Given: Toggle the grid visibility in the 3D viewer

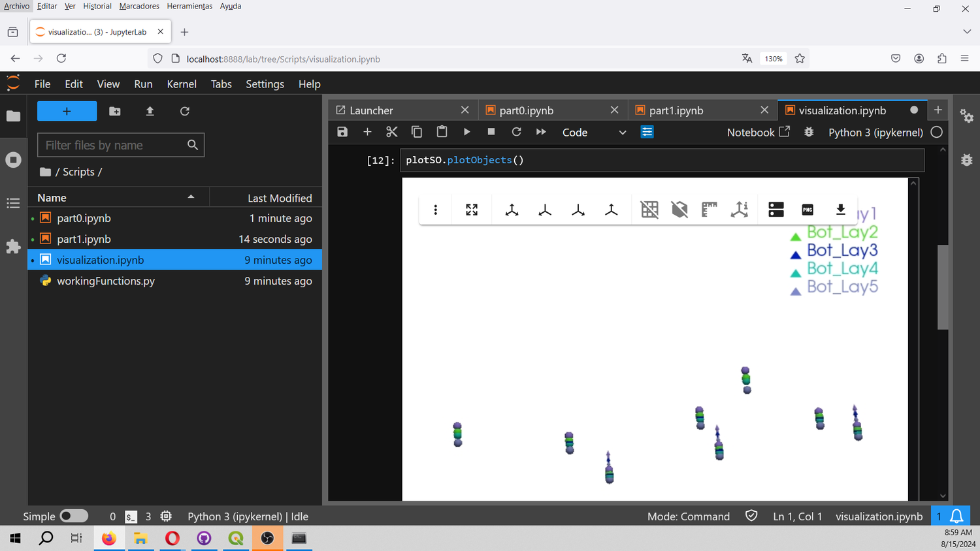Looking at the screenshot, I should (649, 210).
